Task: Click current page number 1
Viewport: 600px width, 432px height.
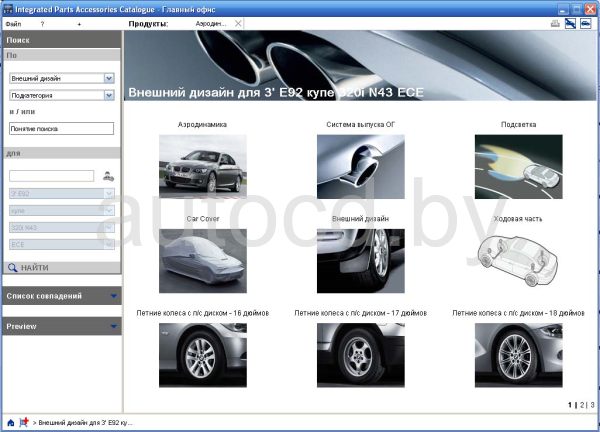Action: coord(570,405)
